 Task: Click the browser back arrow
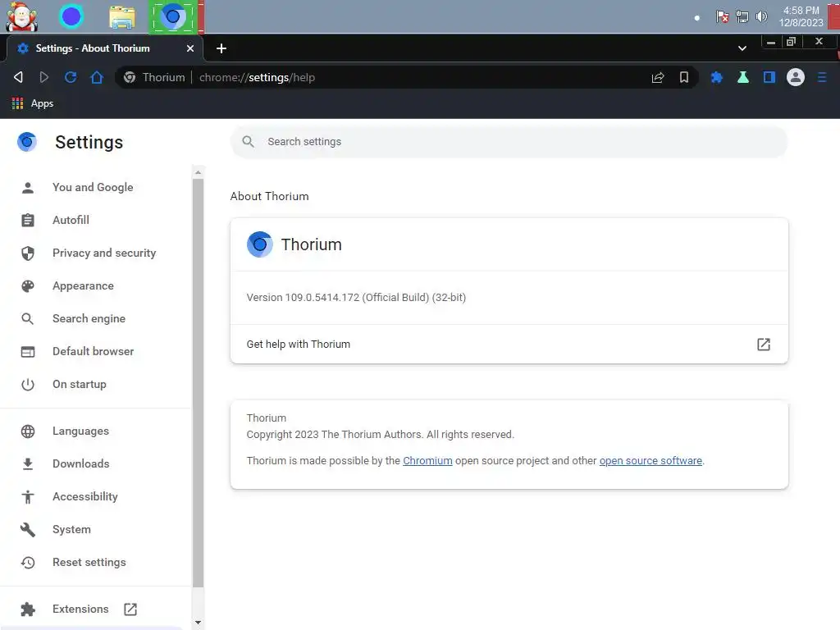click(18, 77)
